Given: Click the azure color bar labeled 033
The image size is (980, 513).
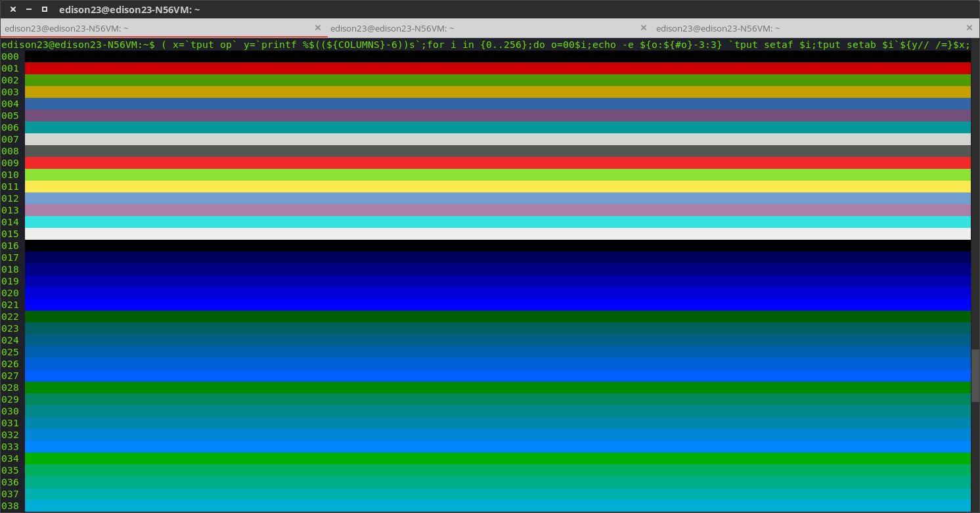Looking at the screenshot, I should pyautogui.click(x=498, y=447).
